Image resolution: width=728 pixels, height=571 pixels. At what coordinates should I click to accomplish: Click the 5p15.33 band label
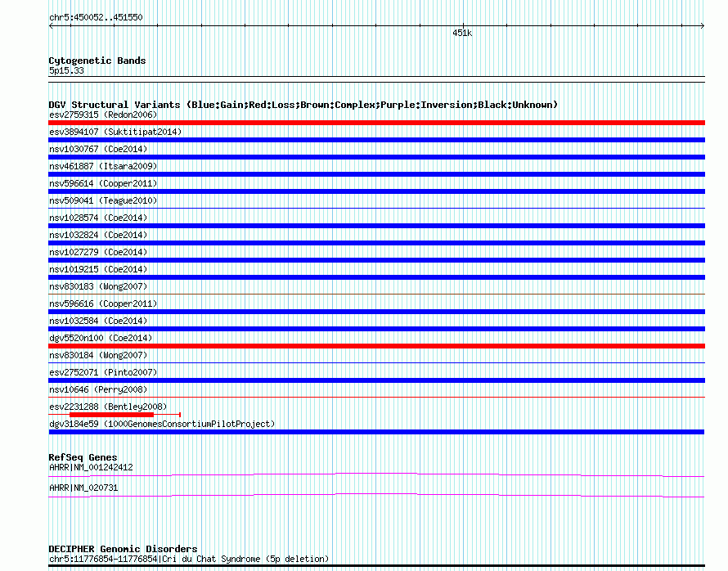66,70
